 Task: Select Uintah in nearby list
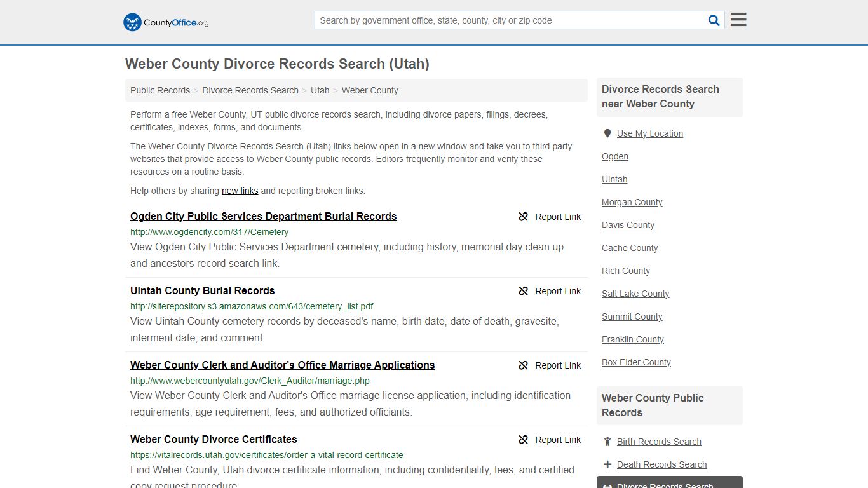614,179
